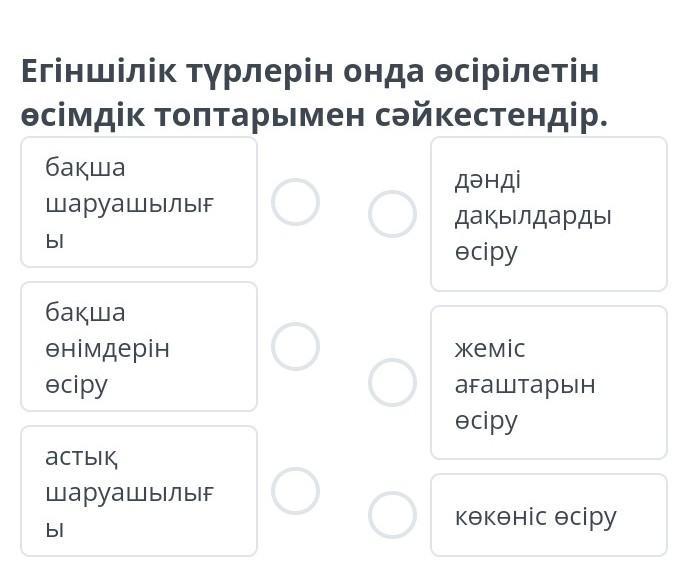The width and height of the screenshot is (694, 587).
Task: Click the "астық шаруашылығы" card
Action: pyautogui.click(x=139, y=491)
